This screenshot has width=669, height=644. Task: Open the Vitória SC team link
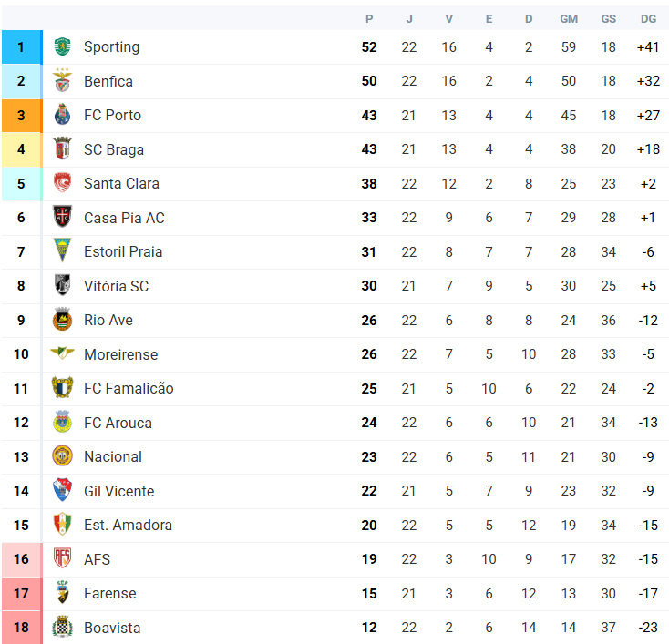tap(116, 286)
